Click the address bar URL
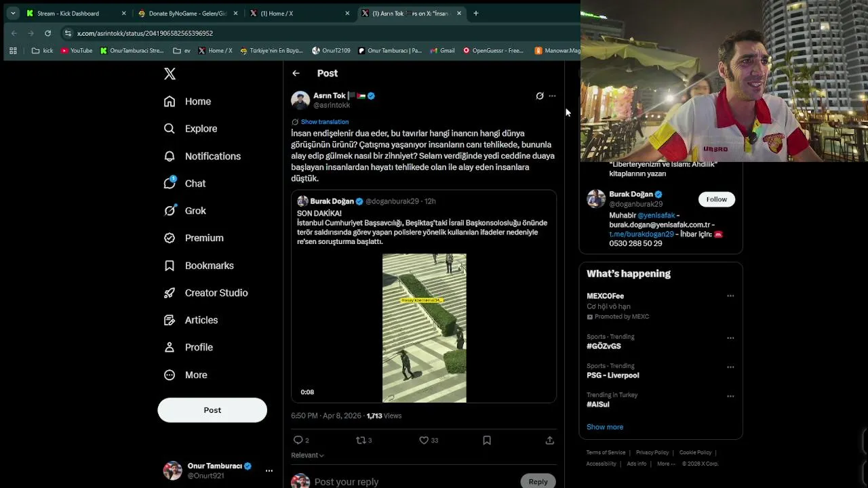Image resolution: width=868 pixels, height=488 pixels. coord(145,33)
